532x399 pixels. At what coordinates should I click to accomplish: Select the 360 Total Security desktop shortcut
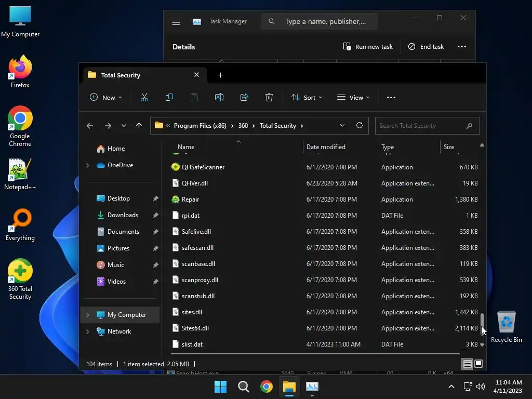(x=20, y=279)
